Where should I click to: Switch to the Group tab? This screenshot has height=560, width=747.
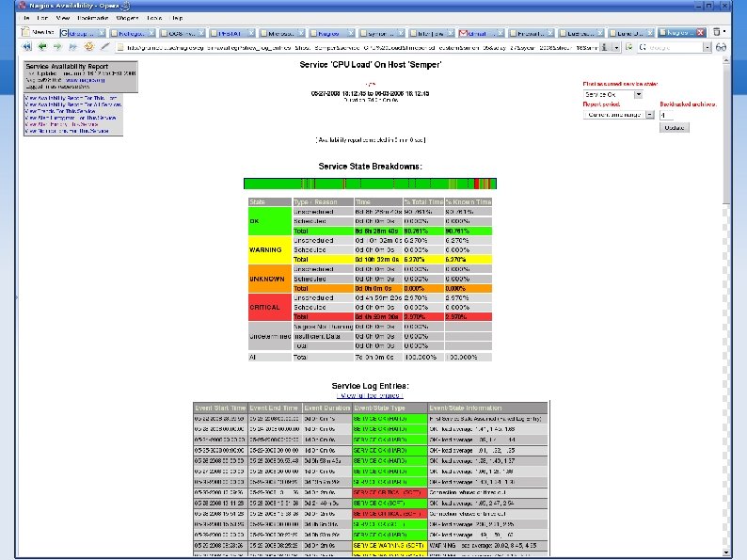pyautogui.click(x=83, y=33)
